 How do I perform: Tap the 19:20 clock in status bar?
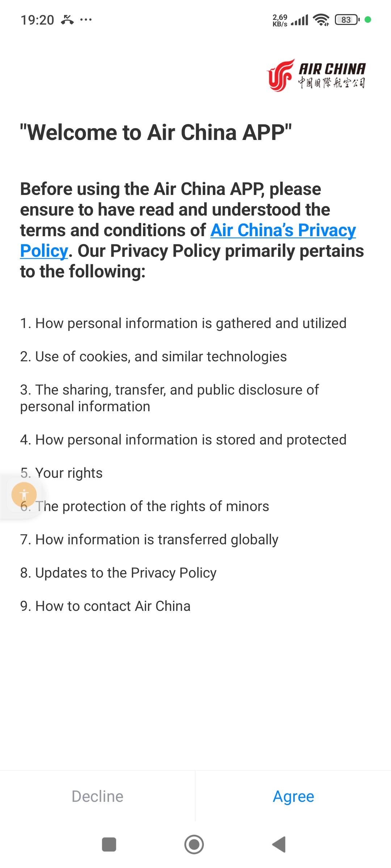37,20
